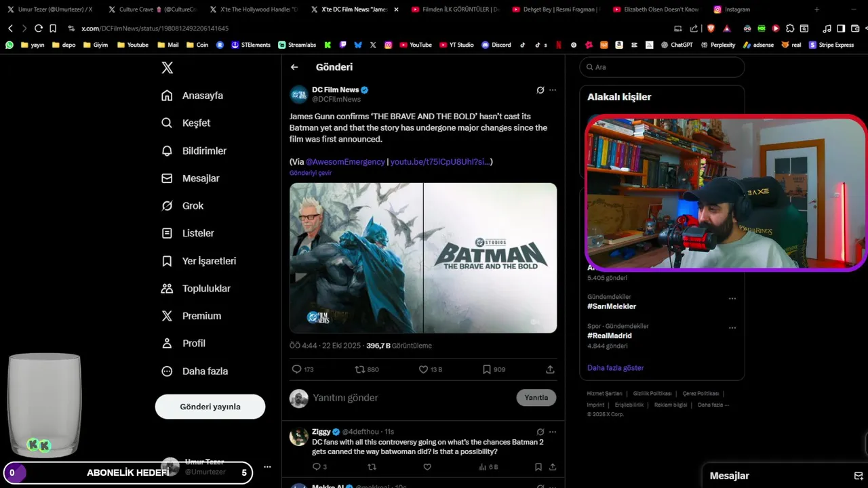Open the Streamlabs bookmark
The image size is (868, 488).
coord(297,45)
